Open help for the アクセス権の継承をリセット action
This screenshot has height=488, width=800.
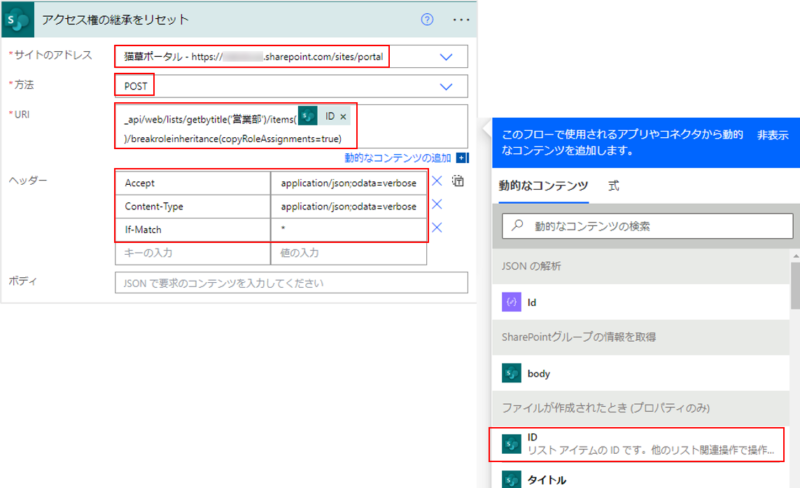(427, 20)
